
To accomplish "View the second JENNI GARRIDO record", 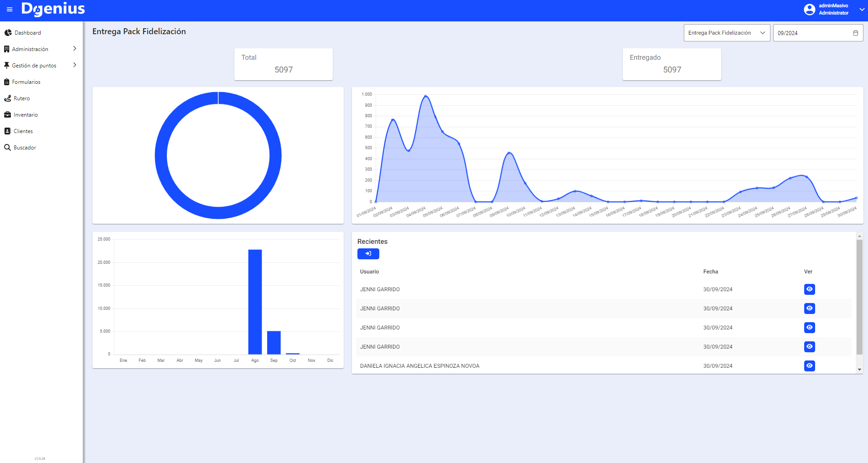I will coord(809,309).
